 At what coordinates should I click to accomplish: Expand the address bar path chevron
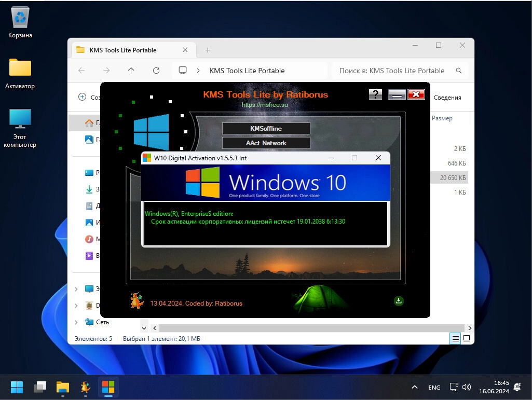click(199, 71)
